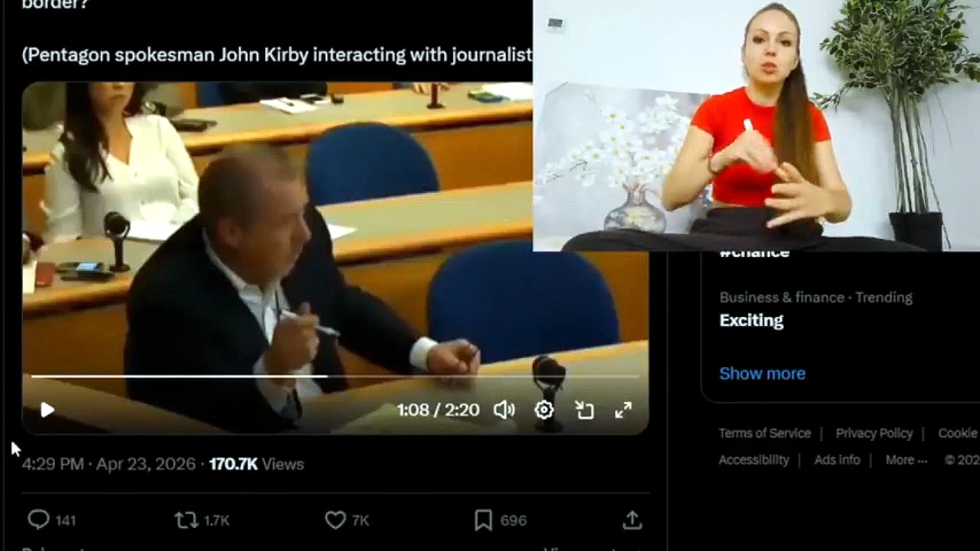Open Ads info footer link

click(x=837, y=460)
